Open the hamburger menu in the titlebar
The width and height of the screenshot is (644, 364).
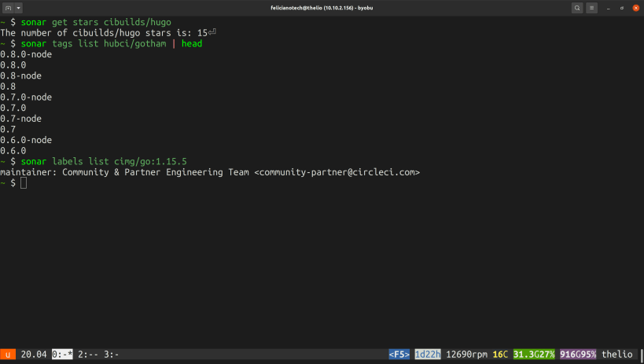[592, 8]
